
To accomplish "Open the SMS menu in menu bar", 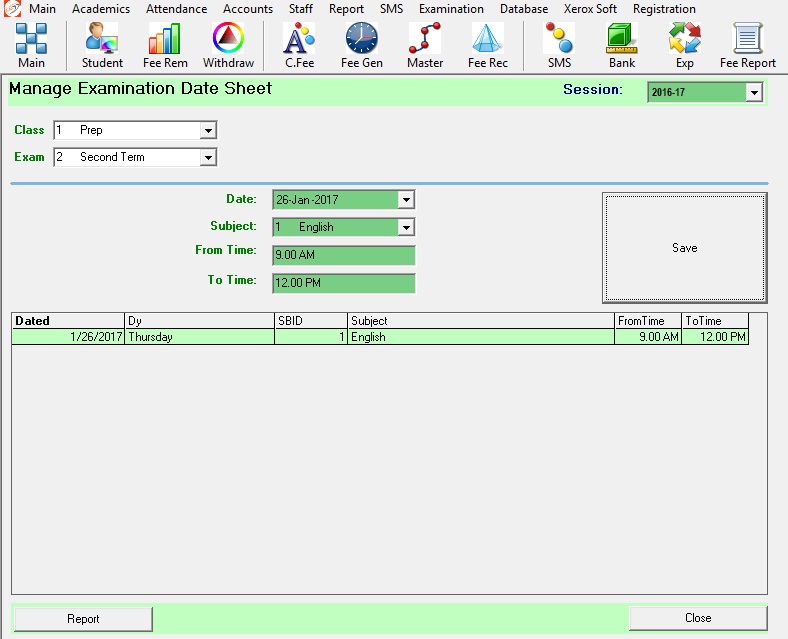I will click(391, 9).
